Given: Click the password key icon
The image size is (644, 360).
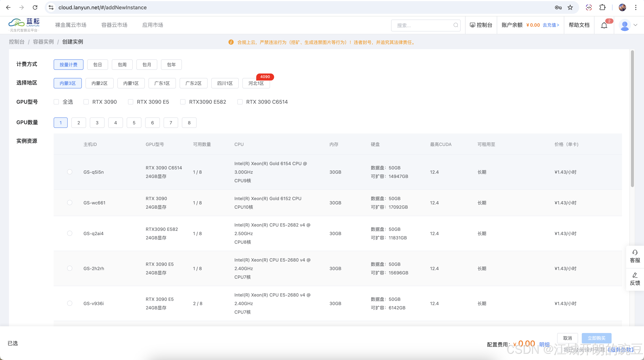Looking at the screenshot, I should coord(558,7).
